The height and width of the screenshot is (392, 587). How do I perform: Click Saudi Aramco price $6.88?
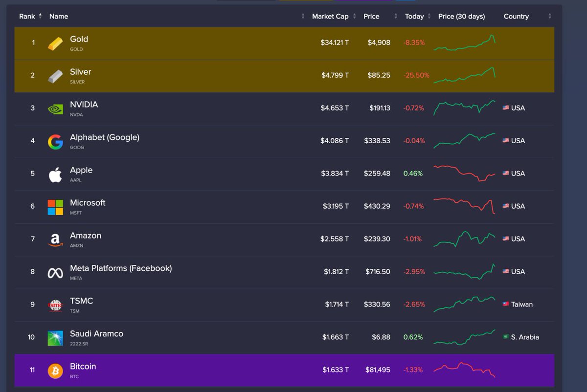click(x=382, y=337)
